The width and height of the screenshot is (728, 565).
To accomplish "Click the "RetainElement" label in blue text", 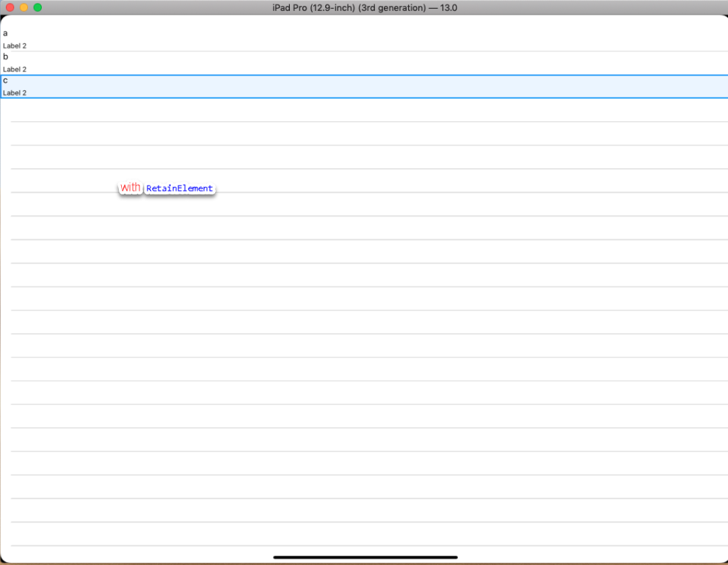I will (x=180, y=189).
